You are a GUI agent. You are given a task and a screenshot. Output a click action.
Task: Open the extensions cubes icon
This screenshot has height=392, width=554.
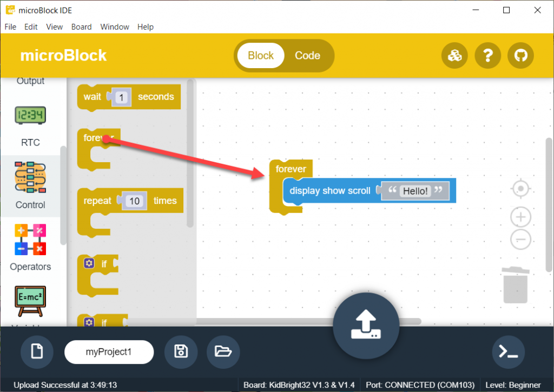[x=454, y=56]
